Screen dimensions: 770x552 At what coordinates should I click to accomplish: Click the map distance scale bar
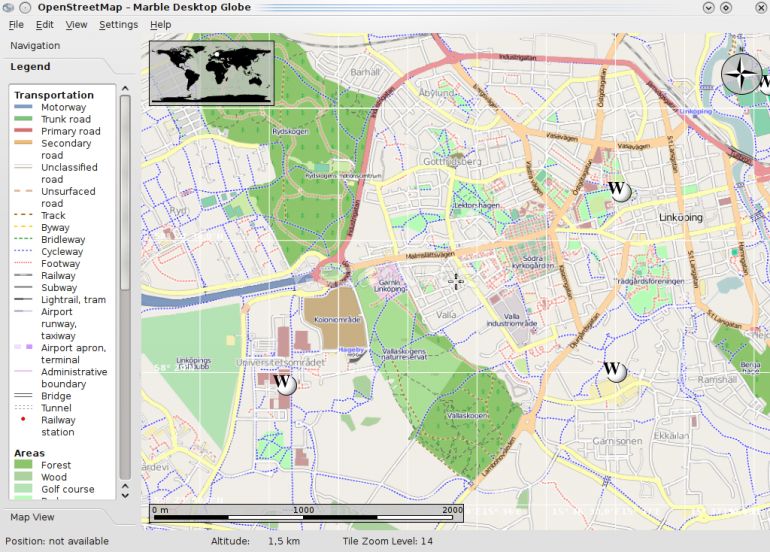(306, 513)
